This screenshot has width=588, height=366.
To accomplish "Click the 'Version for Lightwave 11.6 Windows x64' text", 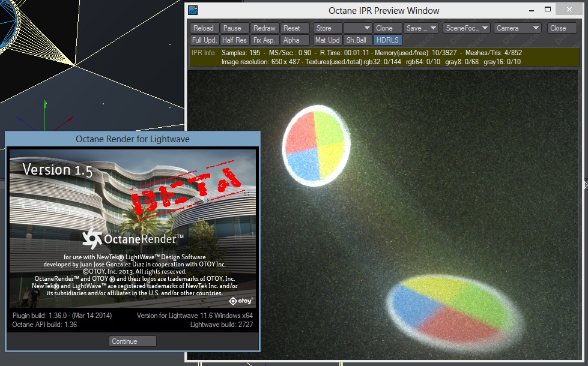I will click(195, 316).
